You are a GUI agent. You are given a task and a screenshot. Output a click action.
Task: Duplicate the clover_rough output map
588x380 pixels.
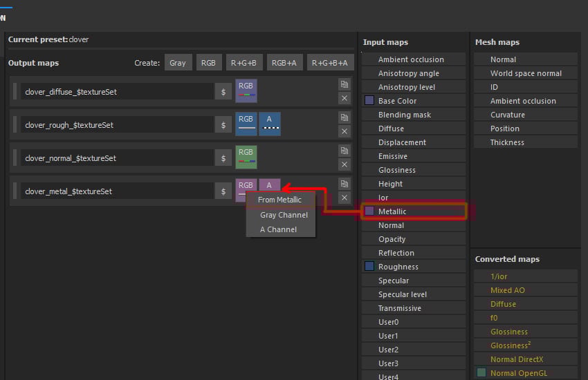tap(344, 117)
